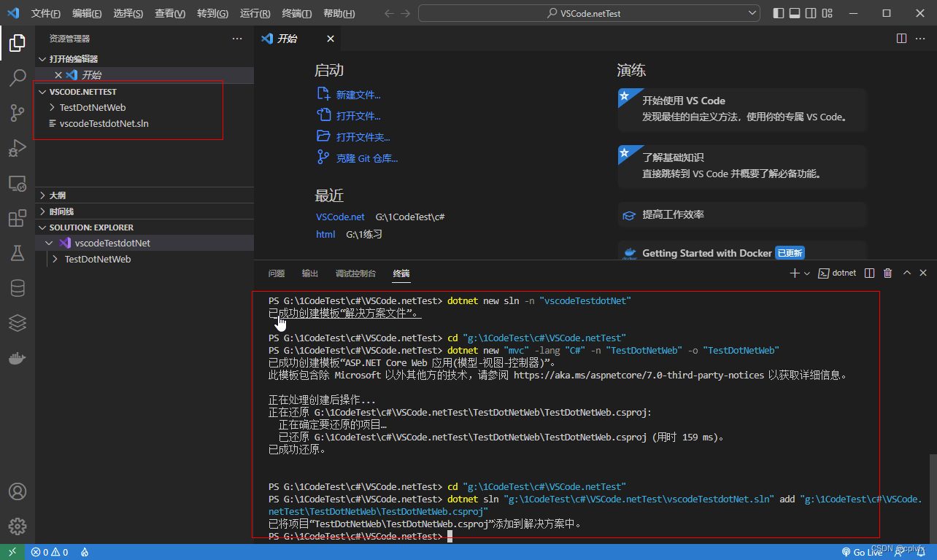Open the 编辑(E) menu
Screen dimensions: 937x560
87,13
